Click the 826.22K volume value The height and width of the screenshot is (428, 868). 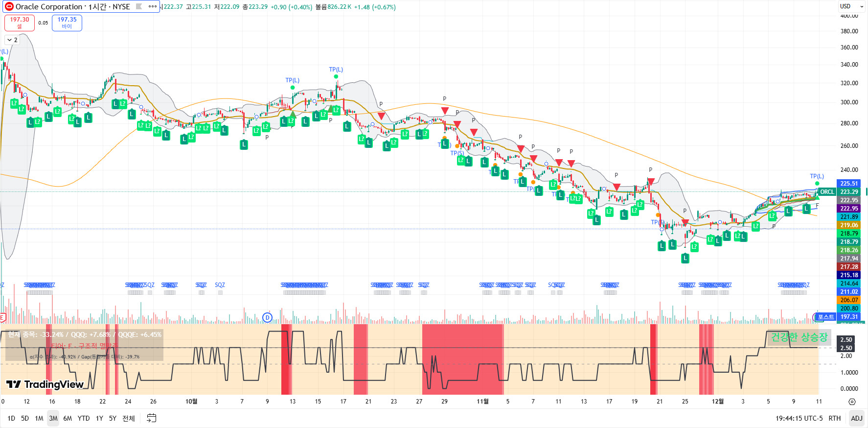(x=339, y=7)
